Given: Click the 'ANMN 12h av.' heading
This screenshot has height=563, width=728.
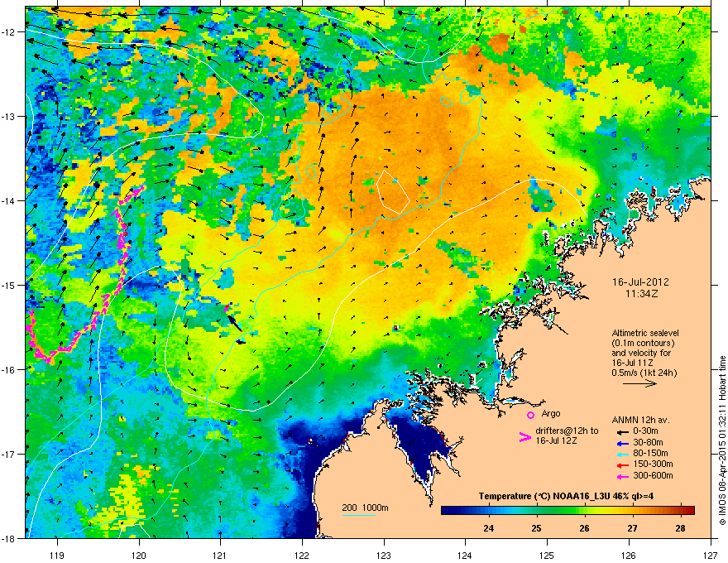Looking at the screenshot, I should point(640,421).
